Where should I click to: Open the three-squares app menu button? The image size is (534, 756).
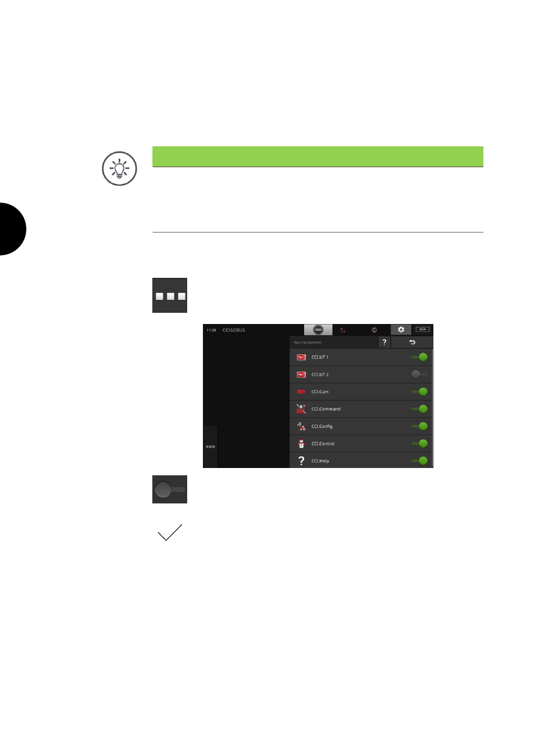click(x=210, y=447)
